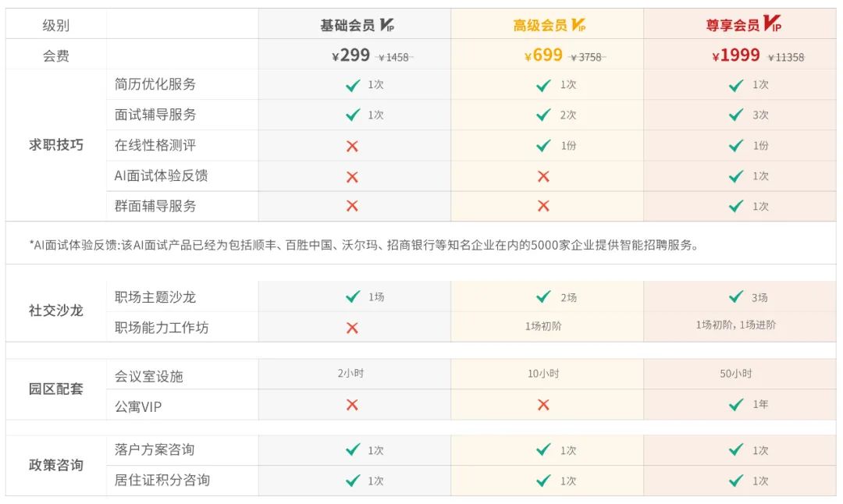The image size is (843, 504).
Task: Click the 求职技巧 category label
Action: [x=56, y=145]
